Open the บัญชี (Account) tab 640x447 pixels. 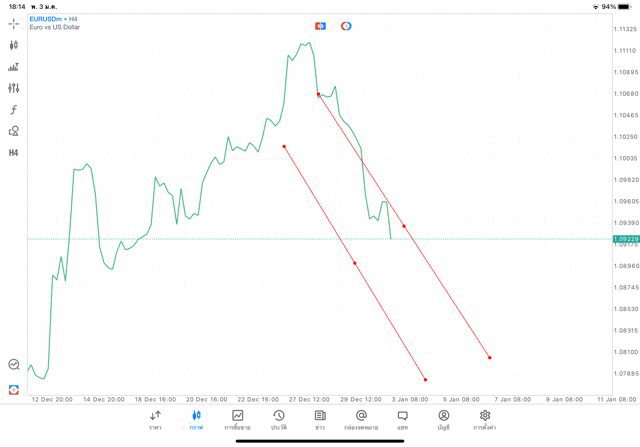pyautogui.click(x=443, y=420)
